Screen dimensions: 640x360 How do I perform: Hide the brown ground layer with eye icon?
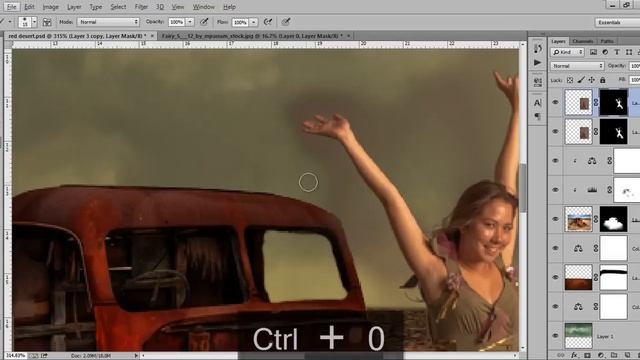coord(555,277)
